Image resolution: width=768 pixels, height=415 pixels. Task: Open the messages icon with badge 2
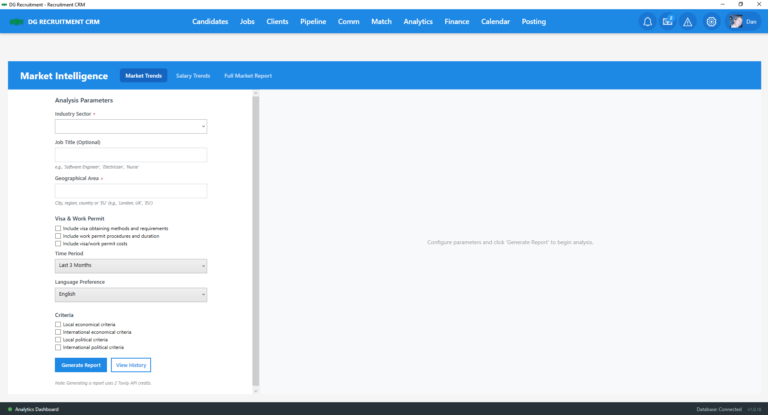667,21
